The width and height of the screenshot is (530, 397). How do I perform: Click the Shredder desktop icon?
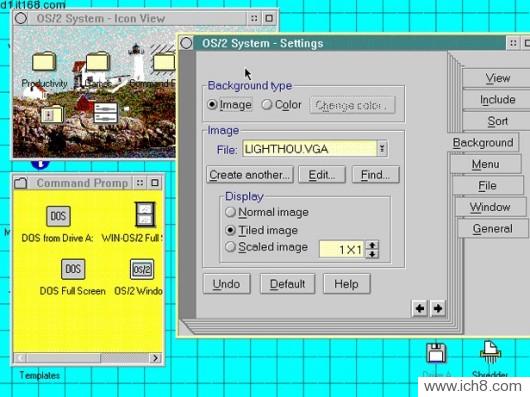(x=490, y=353)
